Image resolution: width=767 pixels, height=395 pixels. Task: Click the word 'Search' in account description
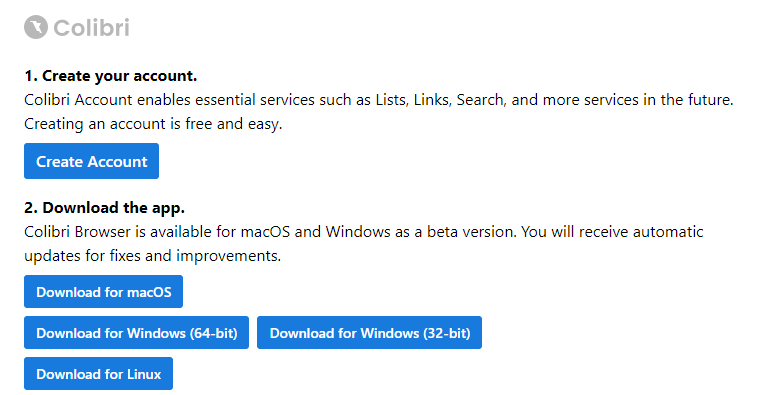[481, 100]
